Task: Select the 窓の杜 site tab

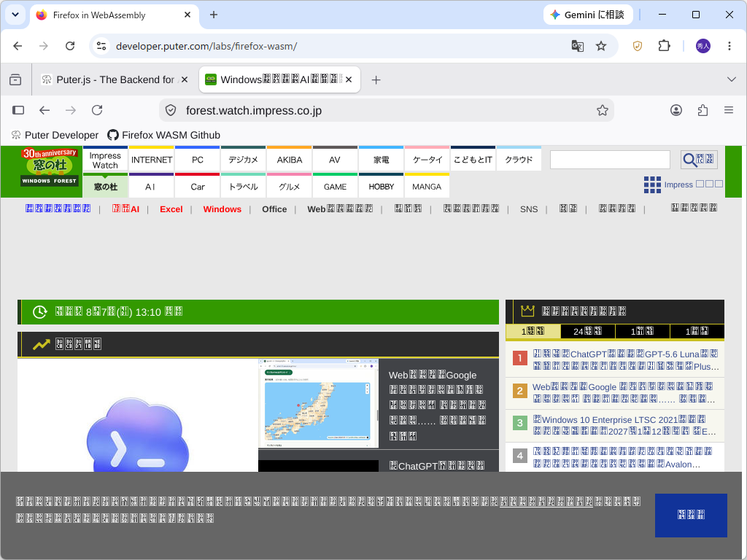Action: [x=105, y=186]
